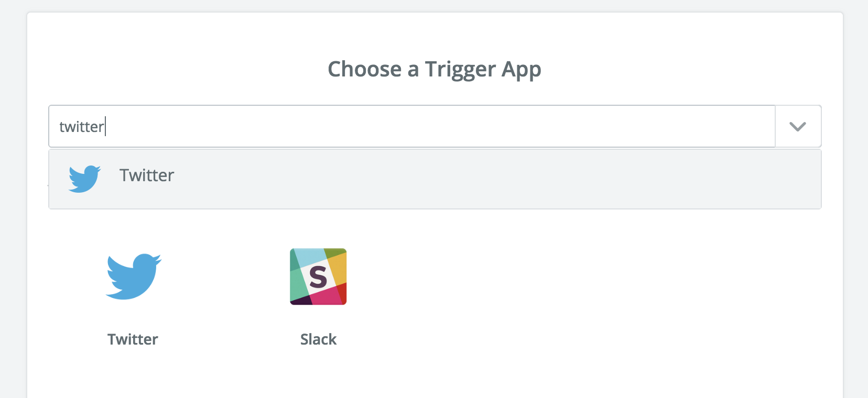Viewport: 868px width, 398px height.
Task: Click the Twitter text in the dropdown result
Action: coord(147,175)
